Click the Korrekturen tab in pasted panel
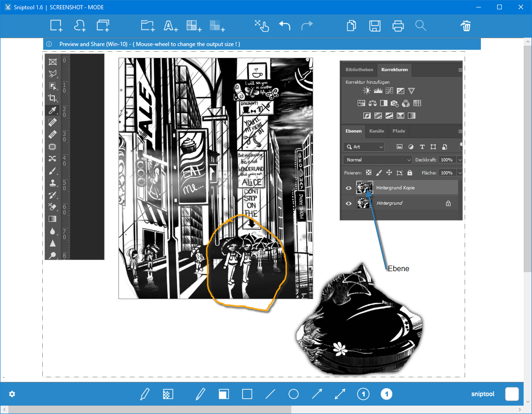The width and height of the screenshot is (532, 414). tap(394, 70)
